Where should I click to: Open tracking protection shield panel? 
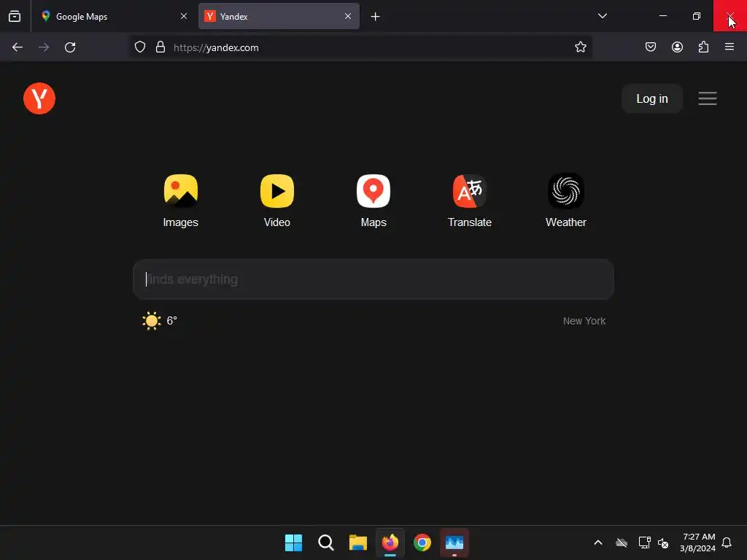[x=139, y=47]
